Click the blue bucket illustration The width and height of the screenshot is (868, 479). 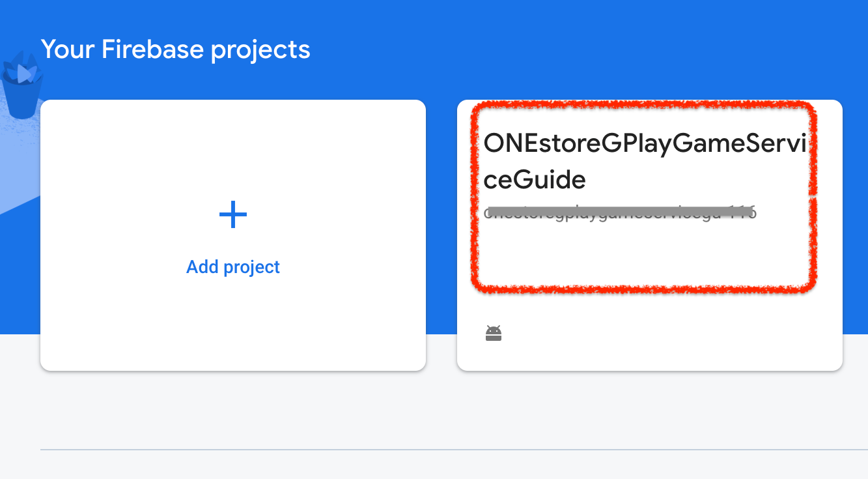[x=22, y=89]
